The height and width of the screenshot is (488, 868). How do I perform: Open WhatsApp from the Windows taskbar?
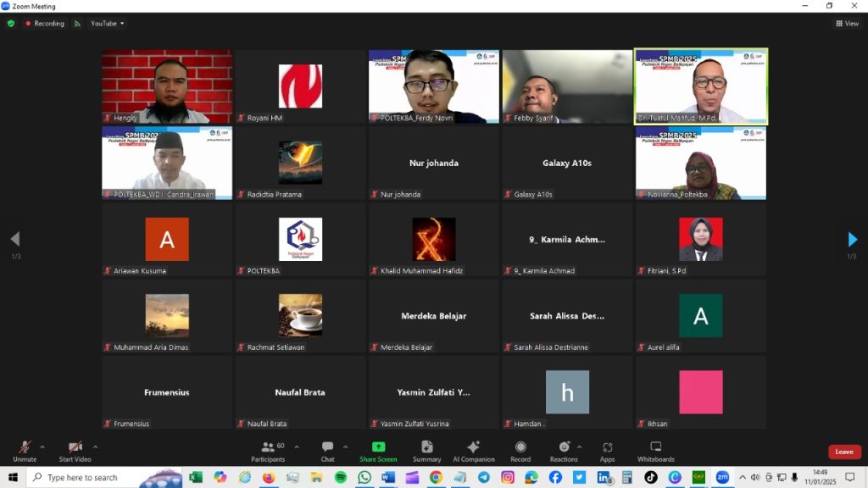[x=364, y=477]
